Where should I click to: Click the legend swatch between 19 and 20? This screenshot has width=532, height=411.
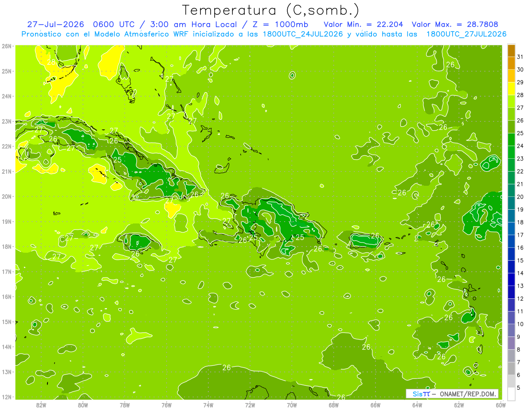pyautogui.click(x=511, y=203)
